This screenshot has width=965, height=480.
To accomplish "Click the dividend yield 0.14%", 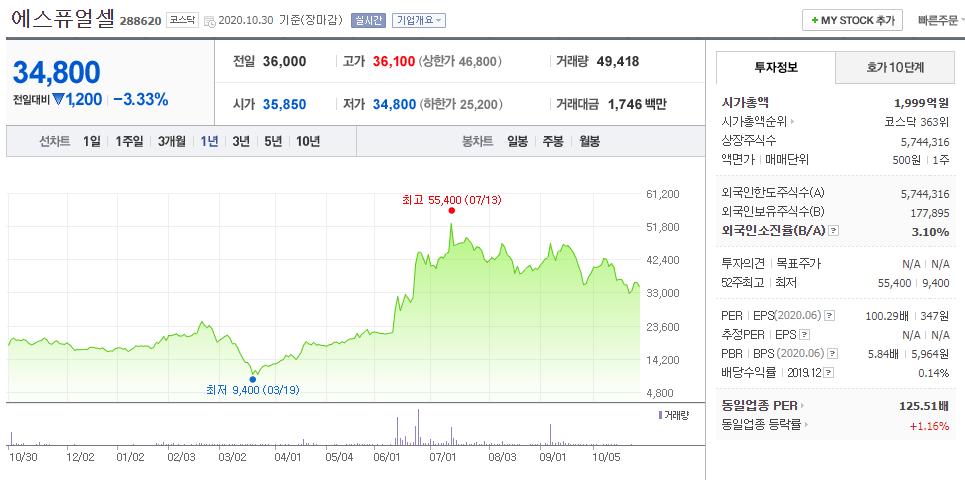I will (x=935, y=373).
